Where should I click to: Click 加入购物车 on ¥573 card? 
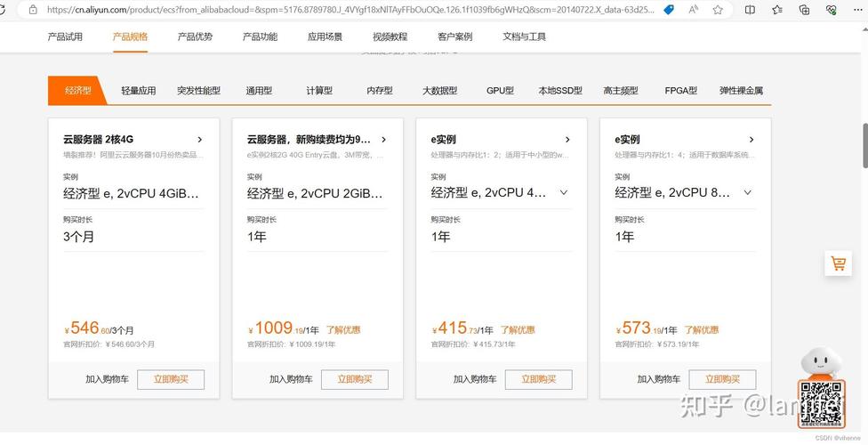coord(658,380)
